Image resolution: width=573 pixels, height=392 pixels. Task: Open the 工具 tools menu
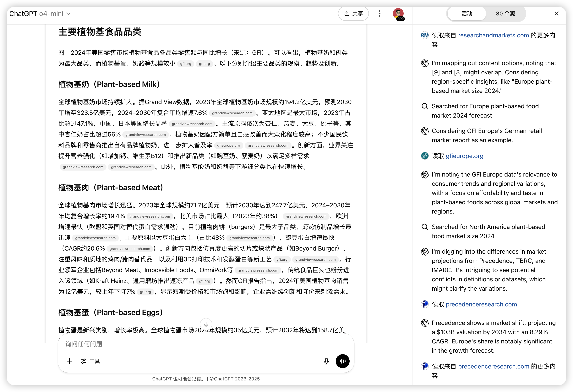point(90,361)
